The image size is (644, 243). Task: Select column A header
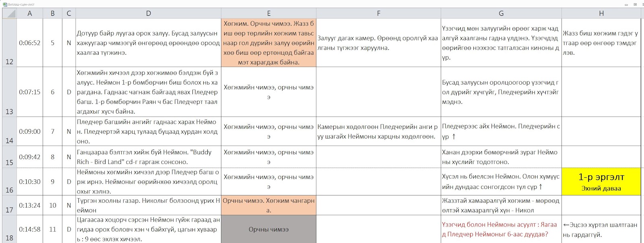(x=29, y=13)
